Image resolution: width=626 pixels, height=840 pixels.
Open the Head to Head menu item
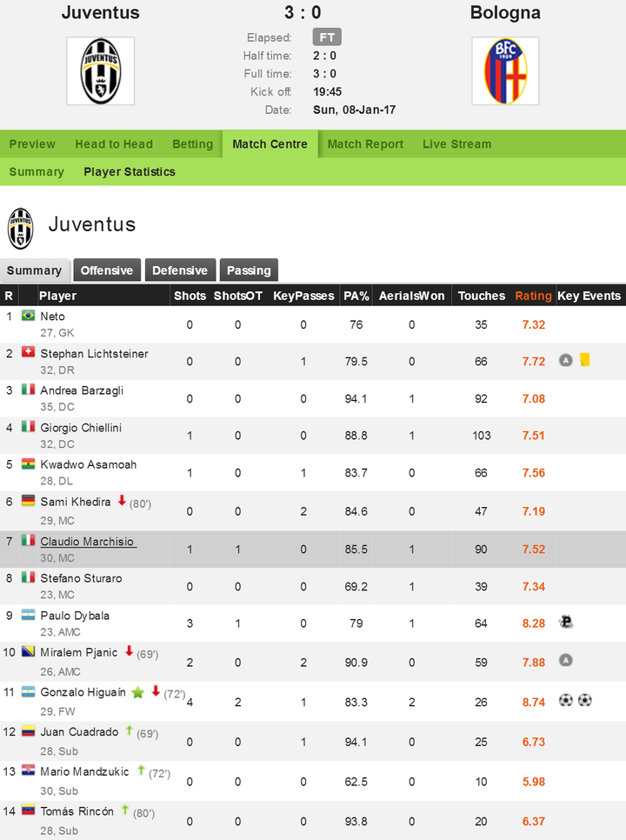point(114,144)
